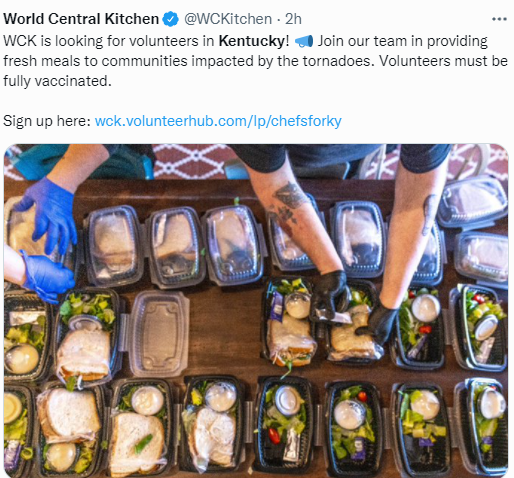Click the @WCKitchen handle
This screenshot has height=478, width=514.
pyautogui.click(x=228, y=19)
